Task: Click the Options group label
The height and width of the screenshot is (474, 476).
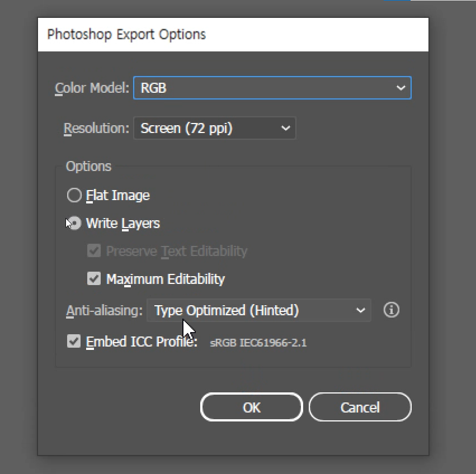Action: tap(88, 167)
